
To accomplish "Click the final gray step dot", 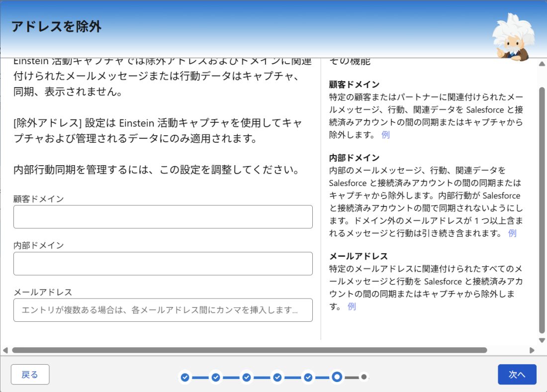I will click(364, 377).
